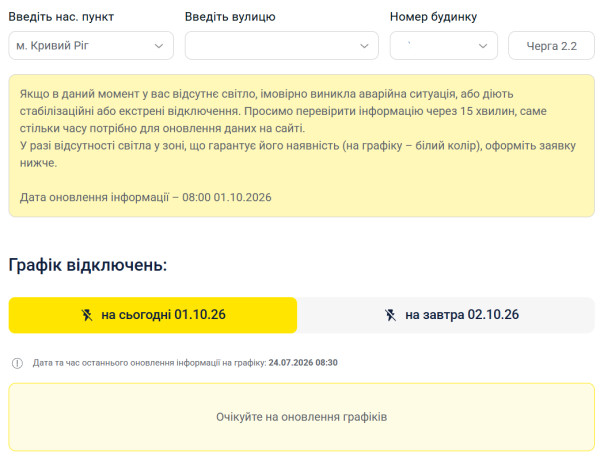Click the label Введіть нас. пункт
Image resolution: width=600 pixels, height=461 pixels.
[61, 17]
